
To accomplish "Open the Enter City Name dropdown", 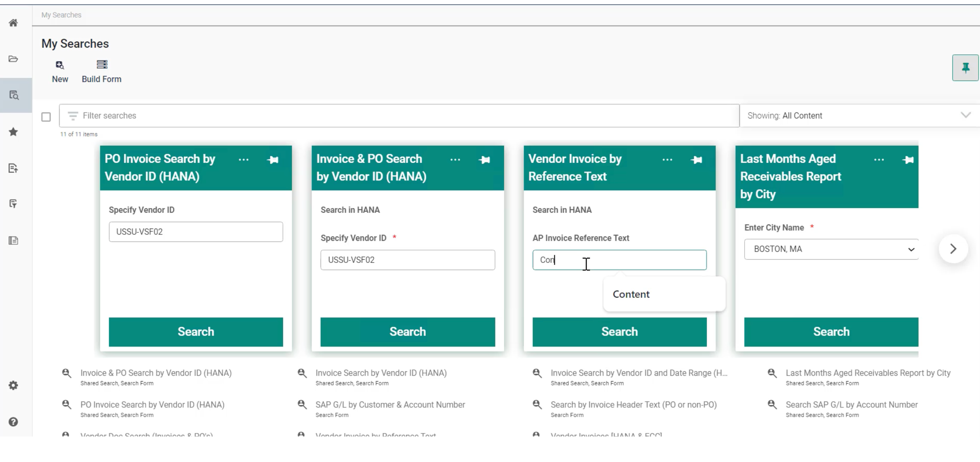I will point(831,249).
